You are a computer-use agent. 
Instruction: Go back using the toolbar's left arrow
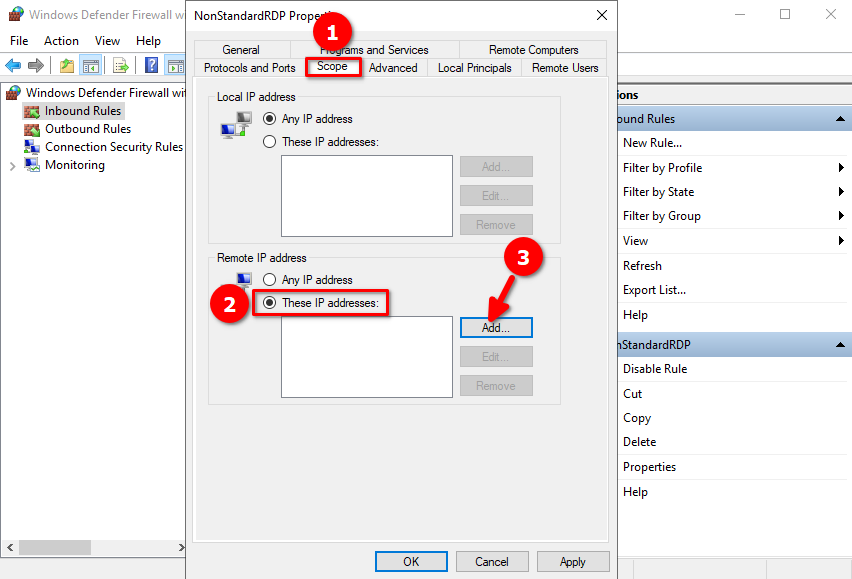[13, 66]
